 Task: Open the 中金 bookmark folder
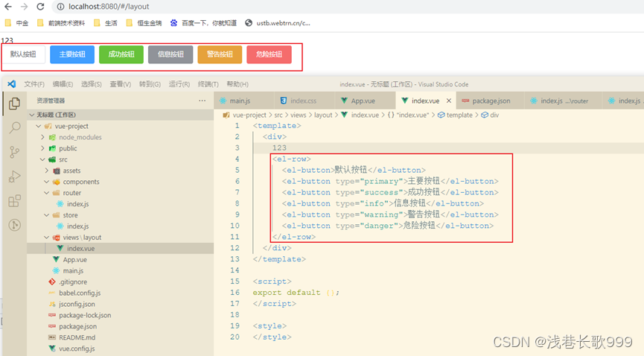(16, 23)
